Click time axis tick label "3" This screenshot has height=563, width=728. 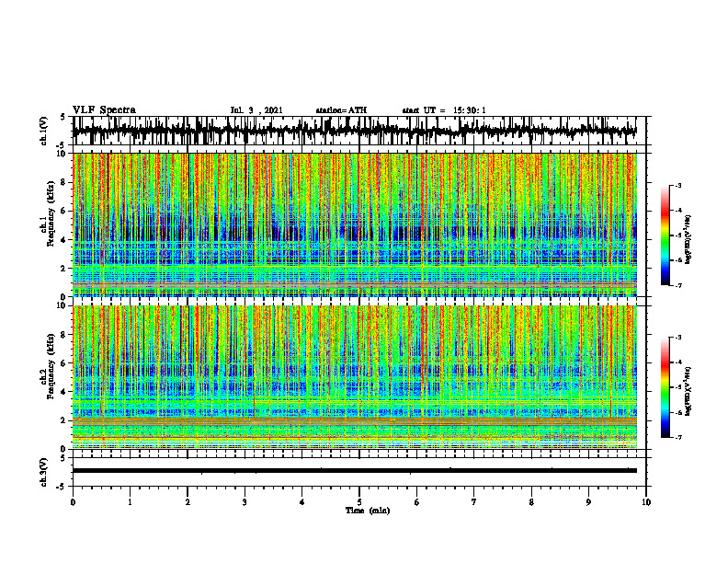click(245, 502)
